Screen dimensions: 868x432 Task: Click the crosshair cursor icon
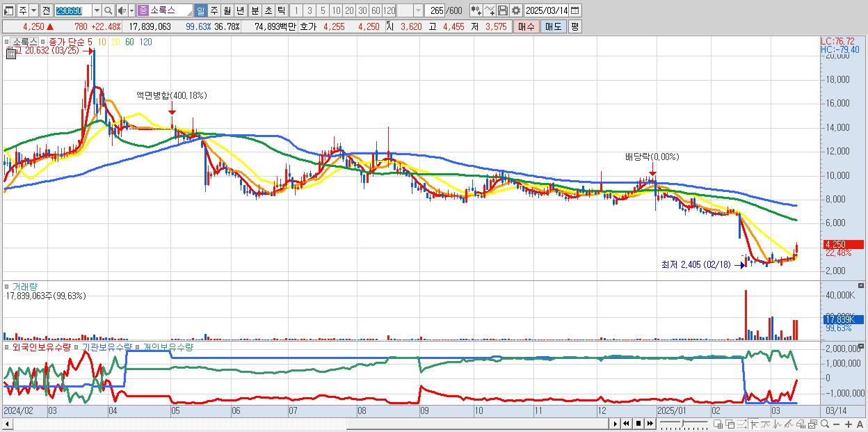[754, 424]
